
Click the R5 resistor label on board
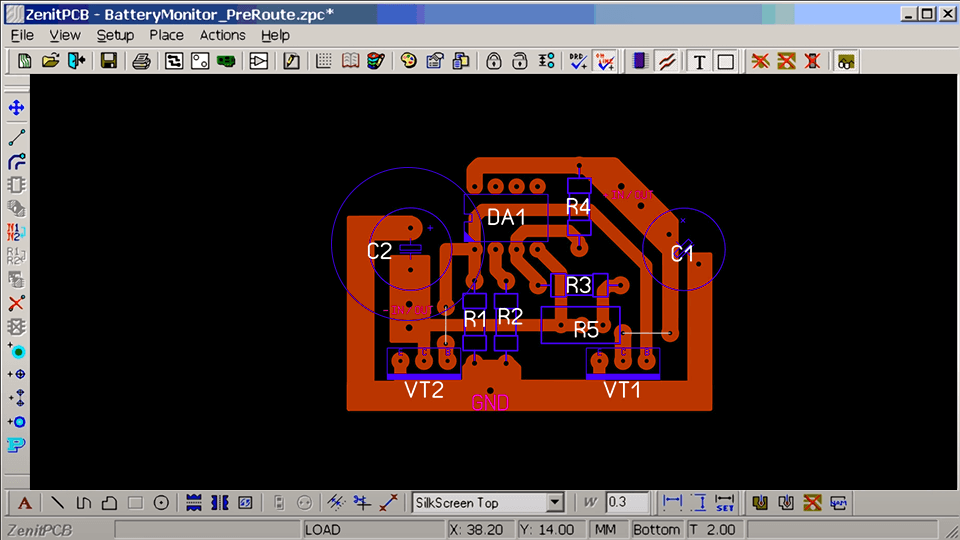586,330
